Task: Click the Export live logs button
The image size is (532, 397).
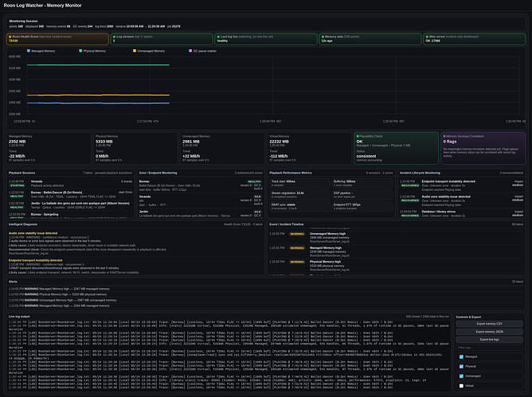Action: click(x=489, y=340)
